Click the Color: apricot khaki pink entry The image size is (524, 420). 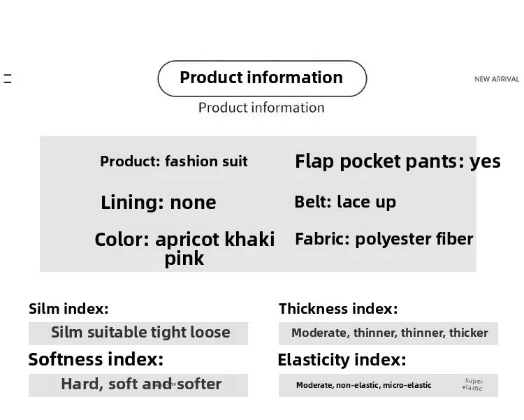184,249
